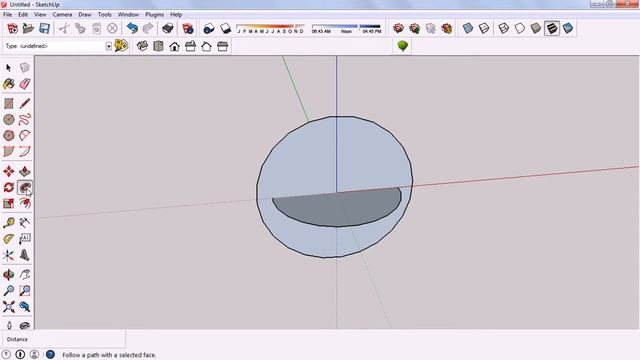Activate the Zoom magnifier tool
Image resolution: width=640 pixels, height=360 pixels.
pyautogui.click(x=9, y=291)
